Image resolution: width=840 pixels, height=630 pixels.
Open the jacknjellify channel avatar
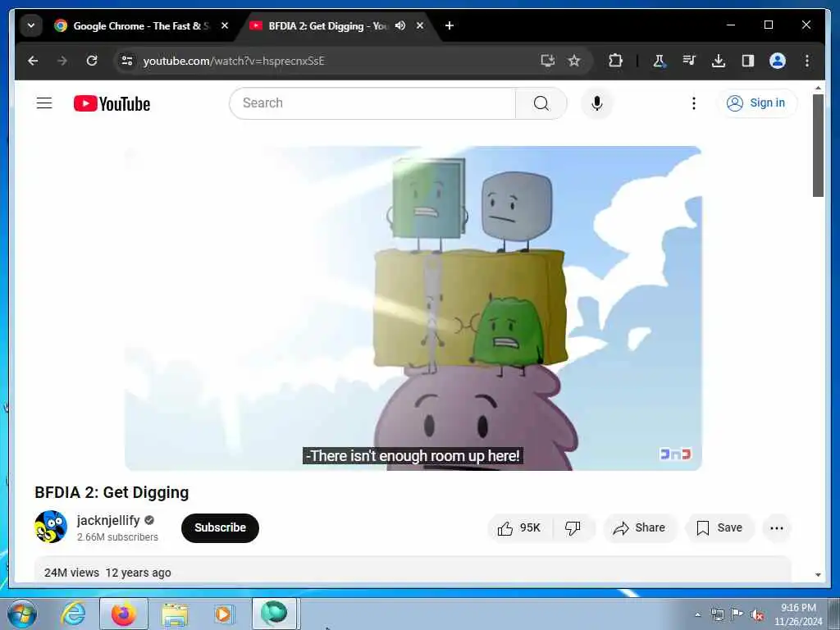point(51,527)
